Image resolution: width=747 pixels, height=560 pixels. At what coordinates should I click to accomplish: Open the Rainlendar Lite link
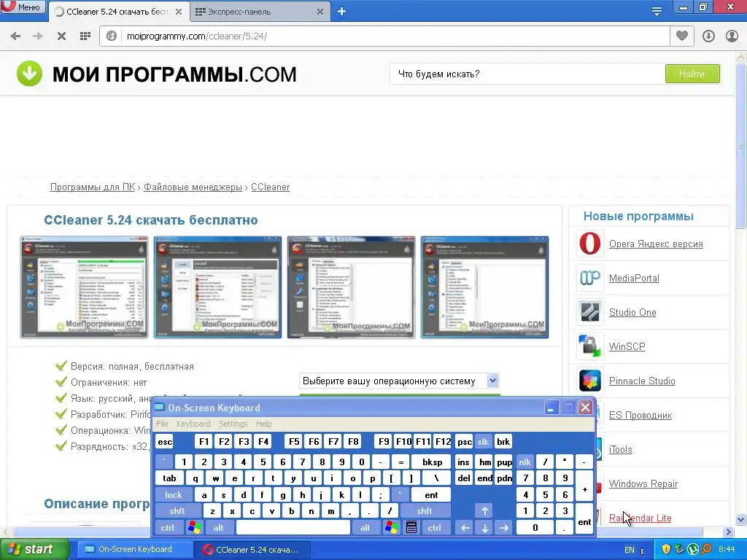tap(640, 518)
